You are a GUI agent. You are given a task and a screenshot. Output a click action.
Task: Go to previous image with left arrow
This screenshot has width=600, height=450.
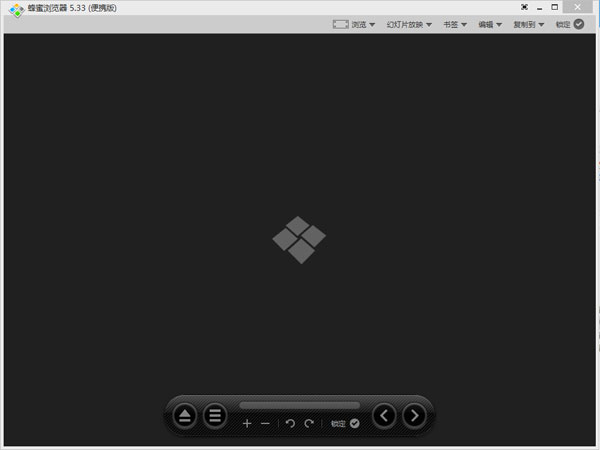click(x=384, y=416)
